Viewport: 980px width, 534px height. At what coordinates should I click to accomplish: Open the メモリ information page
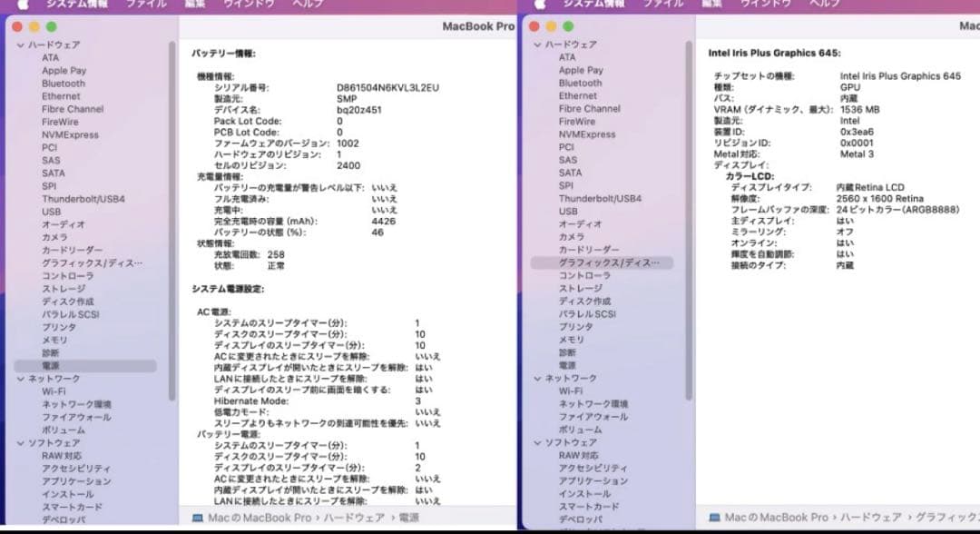54,341
